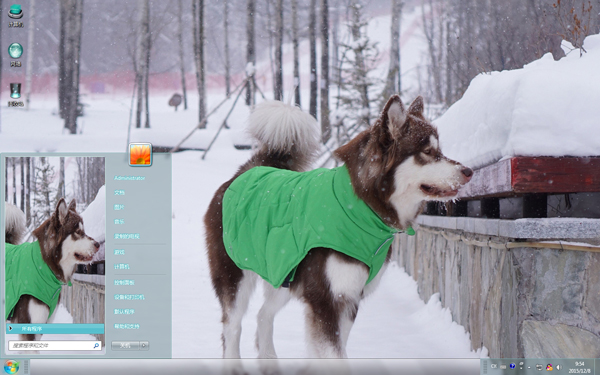Open the volume speaker tray icon

pyautogui.click(x=559, y=367)
